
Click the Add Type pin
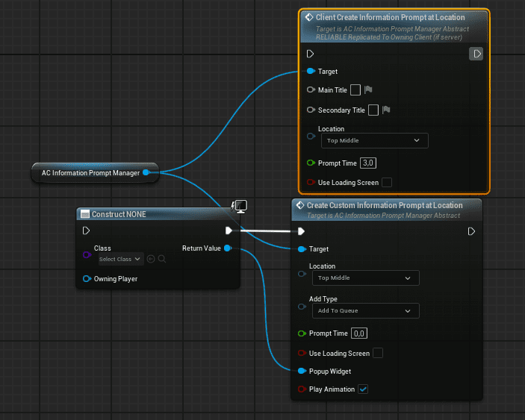302,307
